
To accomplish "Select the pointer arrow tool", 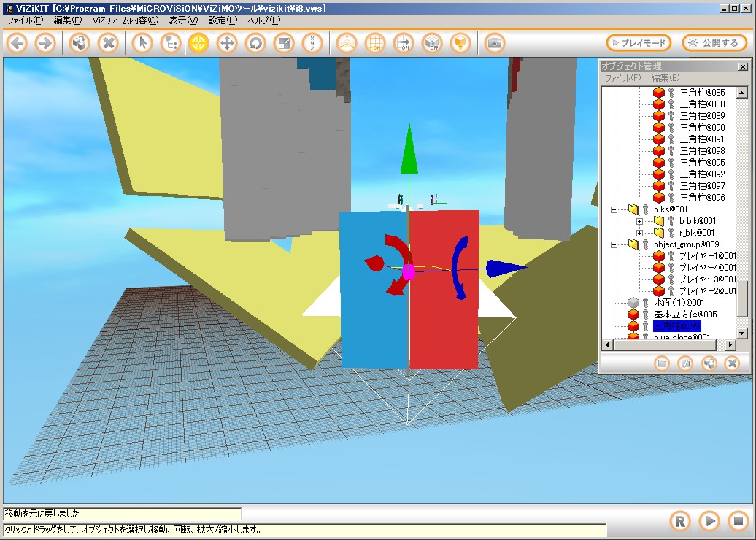I will pos(143,43).
